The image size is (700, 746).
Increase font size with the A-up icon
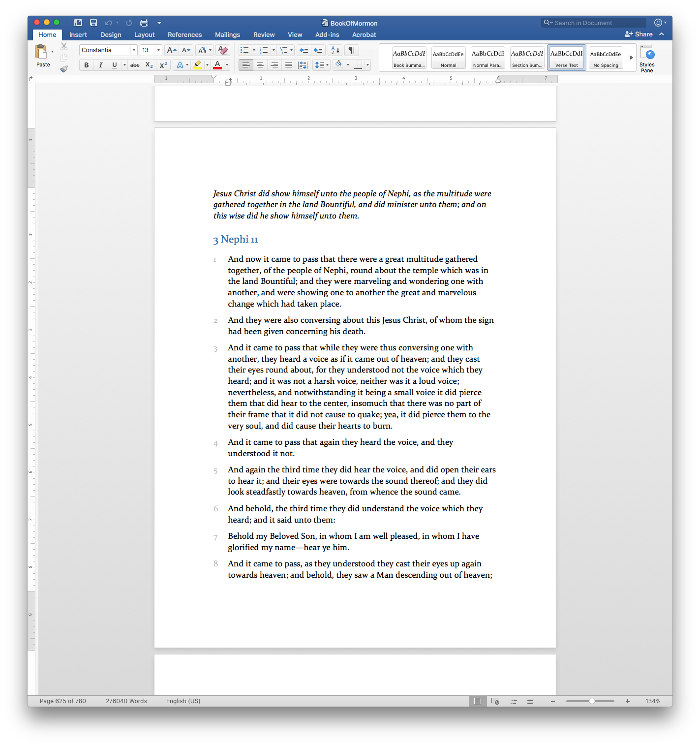171,50
